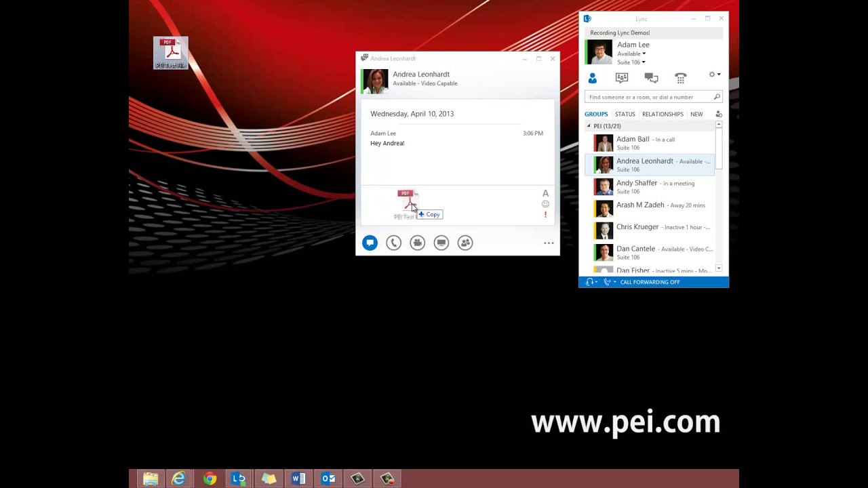Open the primary device dropdown arrow
The height and width of the screenshot is (488, 868).
click(x=596, y=282)
